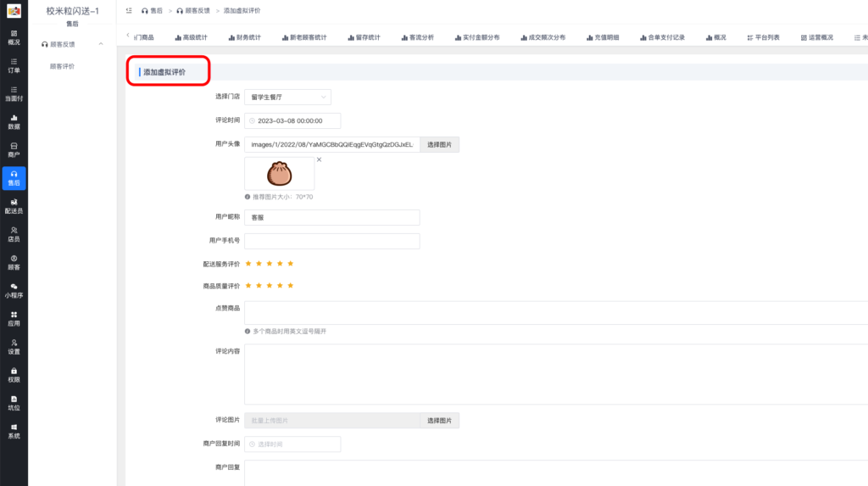Set 配送服务评价 to three stars
This screenshot has width=868, height=486.
(x=270, y=264)
